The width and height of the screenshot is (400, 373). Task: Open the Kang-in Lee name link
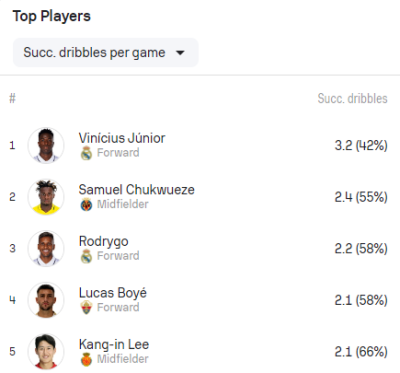pyautogui.click(x=114, y=344)
